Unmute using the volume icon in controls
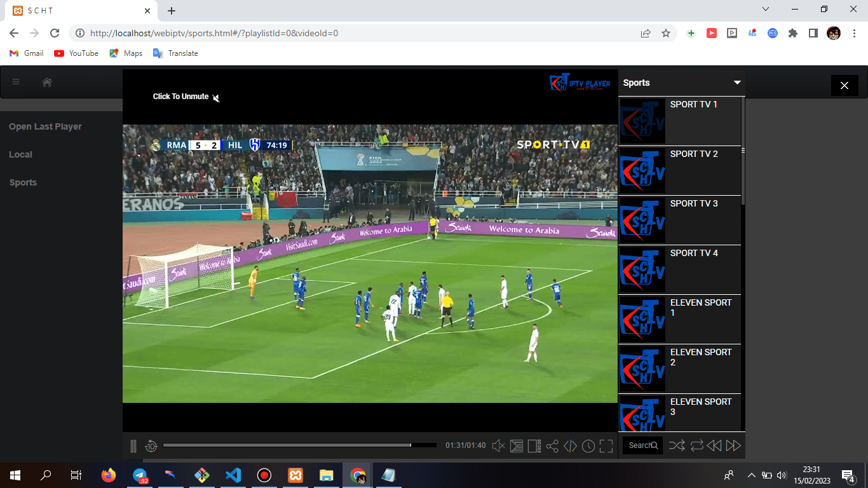Image resolution: width=868 pixels, height=488 pixels. point(499,446)
